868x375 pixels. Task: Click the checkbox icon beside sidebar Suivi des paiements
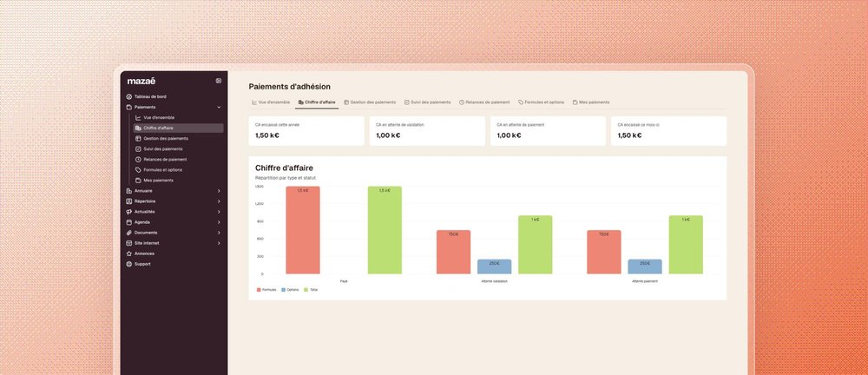point(138,149)
